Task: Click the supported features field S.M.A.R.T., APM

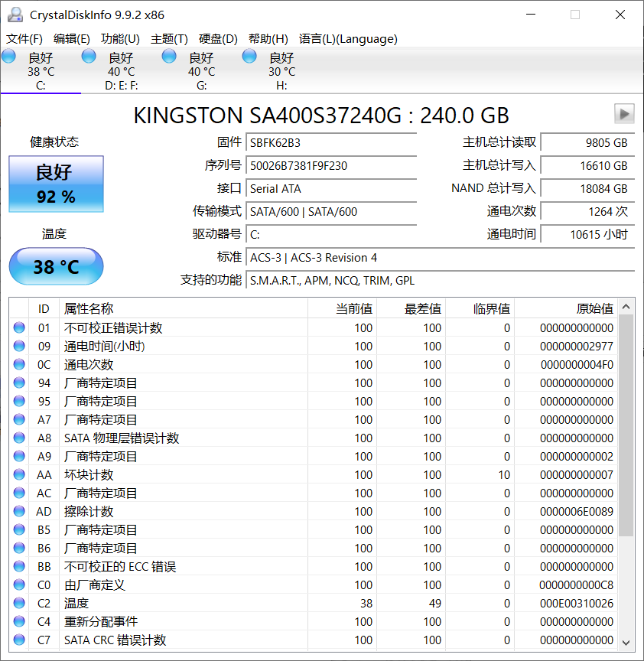Action: [441, 280]
